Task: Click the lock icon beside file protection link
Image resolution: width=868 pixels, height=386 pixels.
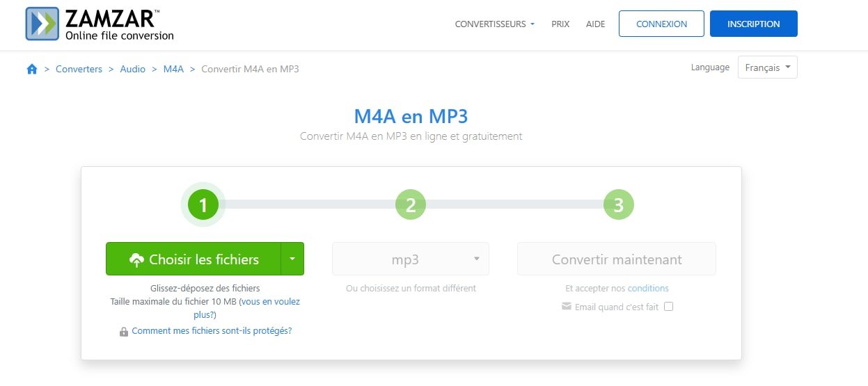Action: point(124,332)
